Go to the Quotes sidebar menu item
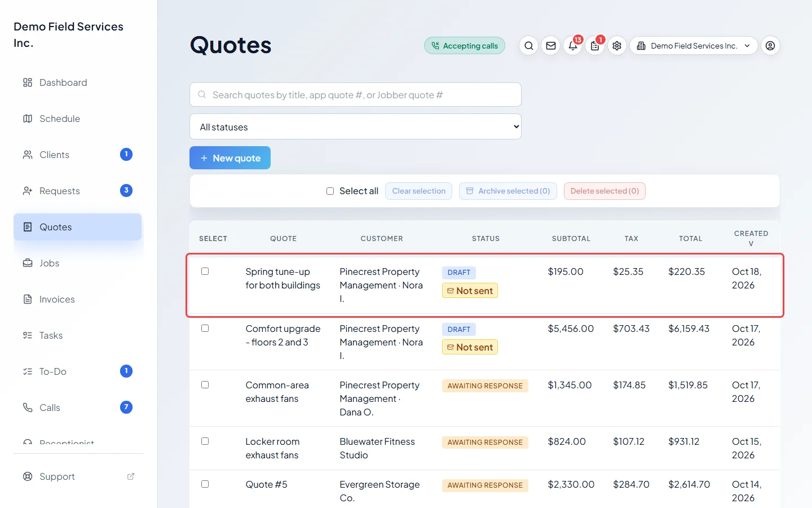 pyautogui.click(x=78, y=227)
